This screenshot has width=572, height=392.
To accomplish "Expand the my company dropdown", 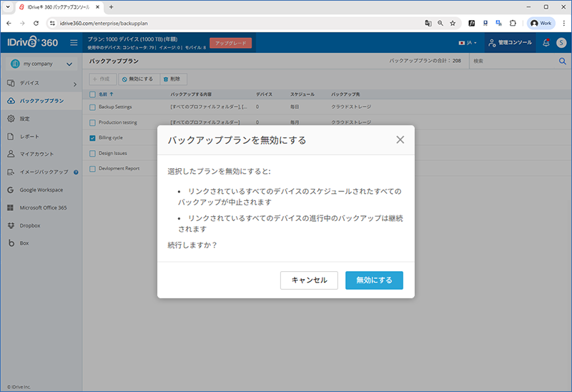I will click(41, 64).
